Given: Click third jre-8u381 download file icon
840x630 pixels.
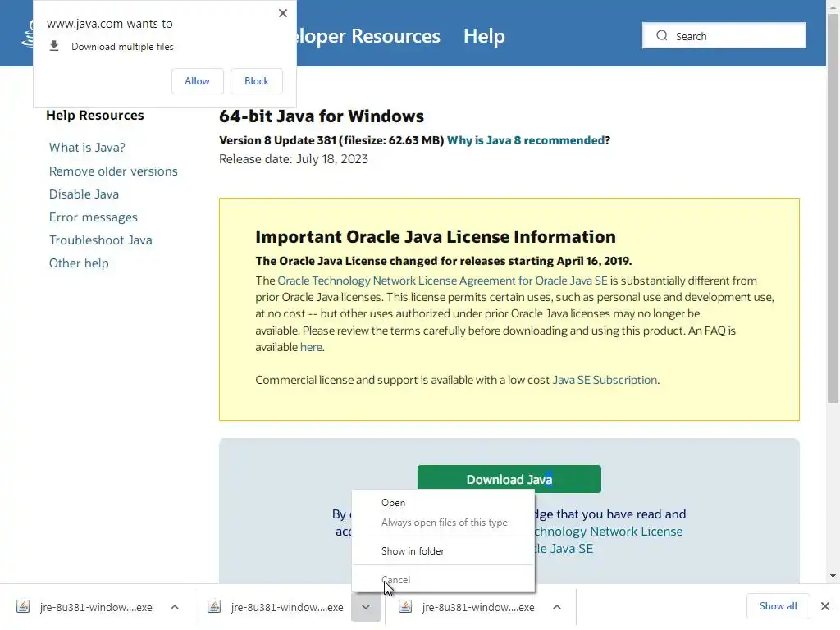Looking at the screenshot, I should [x=405, y=606].
